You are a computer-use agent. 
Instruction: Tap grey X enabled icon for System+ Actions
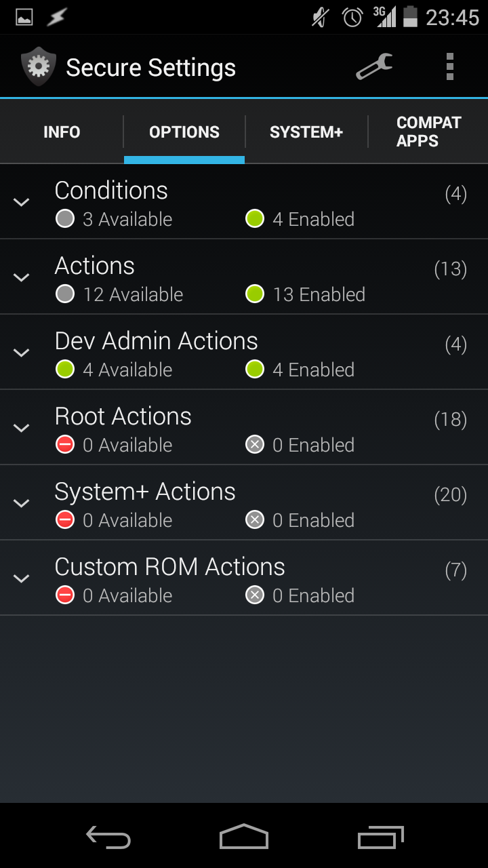point(255,520)
